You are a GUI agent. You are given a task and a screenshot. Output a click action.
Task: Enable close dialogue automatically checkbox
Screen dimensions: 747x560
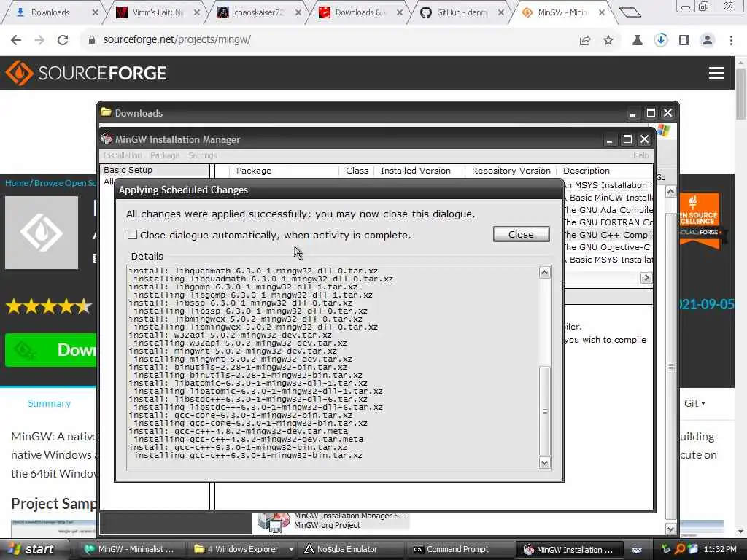coord(132,234)
